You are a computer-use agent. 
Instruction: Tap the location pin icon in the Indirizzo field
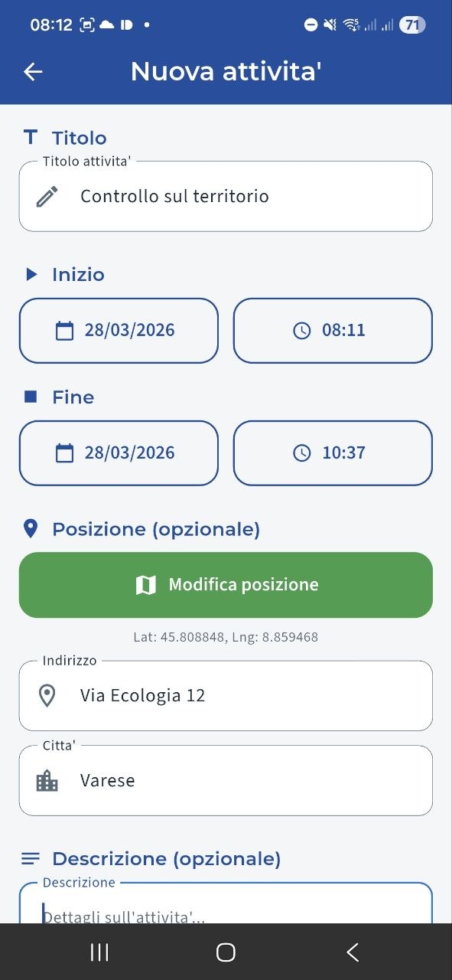(x=48, y=695)
